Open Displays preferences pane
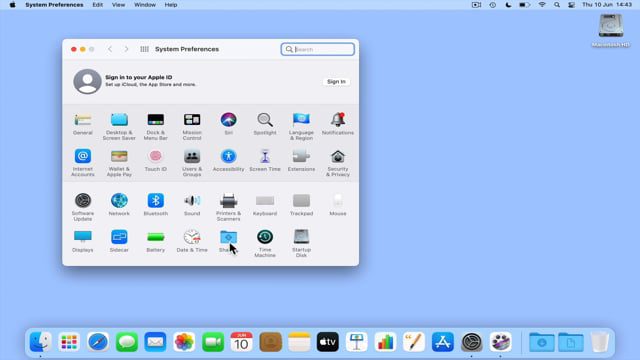 point(83,241)
